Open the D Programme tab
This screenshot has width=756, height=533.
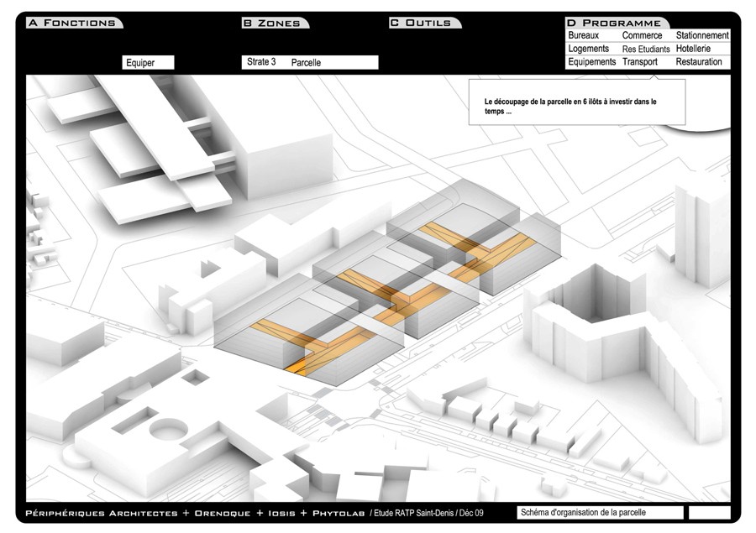(617, 23)
